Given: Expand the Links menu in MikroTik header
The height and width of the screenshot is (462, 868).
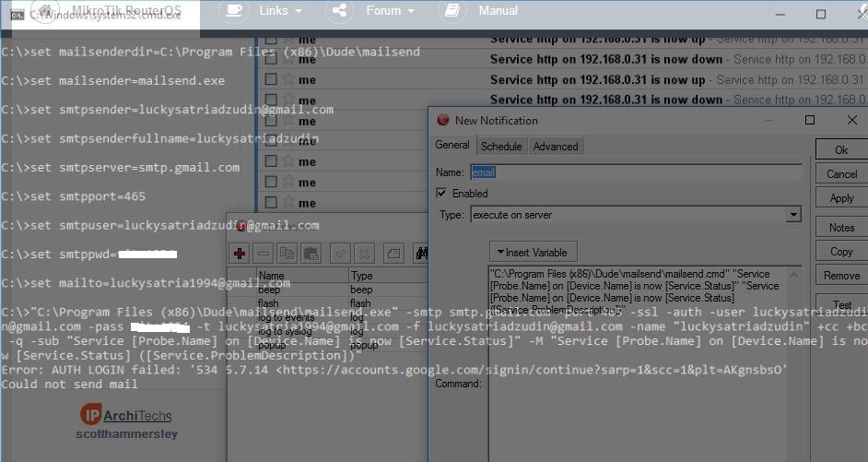Looking at the screenshot, I should pos(281,11).
